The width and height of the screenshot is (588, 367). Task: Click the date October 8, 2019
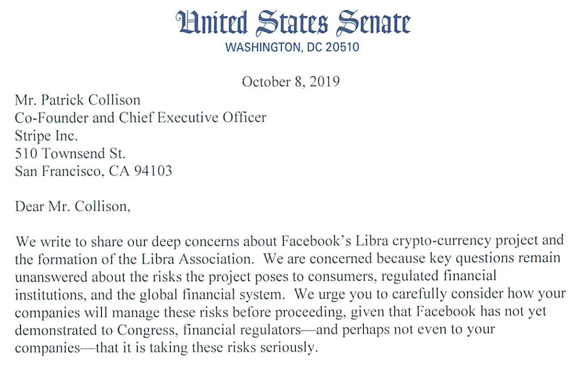(x=291, y=82)
